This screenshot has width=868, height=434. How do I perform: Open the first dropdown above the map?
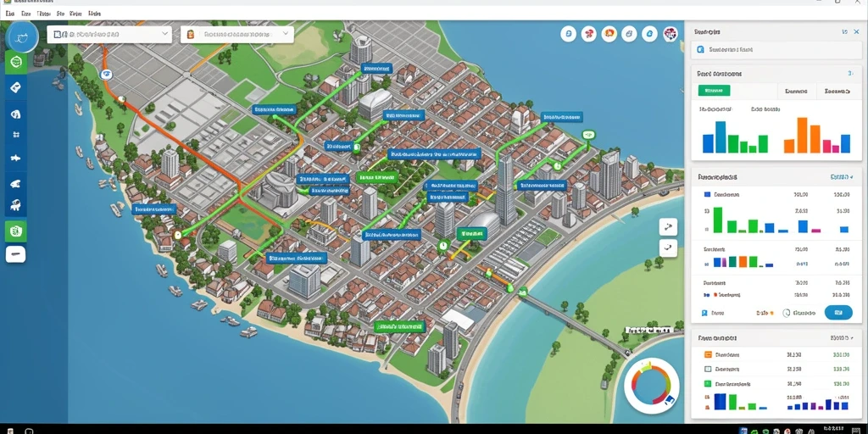109,34
